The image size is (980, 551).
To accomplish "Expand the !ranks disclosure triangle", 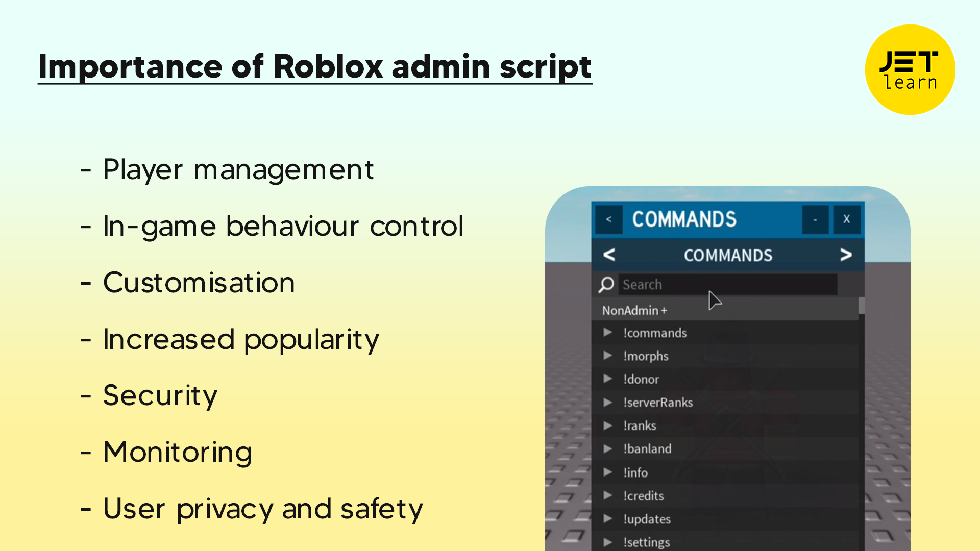I will (x=608, y=425).
